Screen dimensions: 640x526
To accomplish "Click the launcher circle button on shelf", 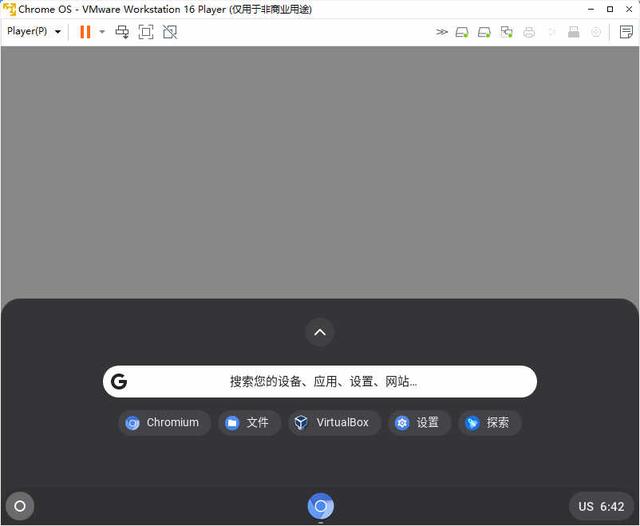I will (20, 506).
